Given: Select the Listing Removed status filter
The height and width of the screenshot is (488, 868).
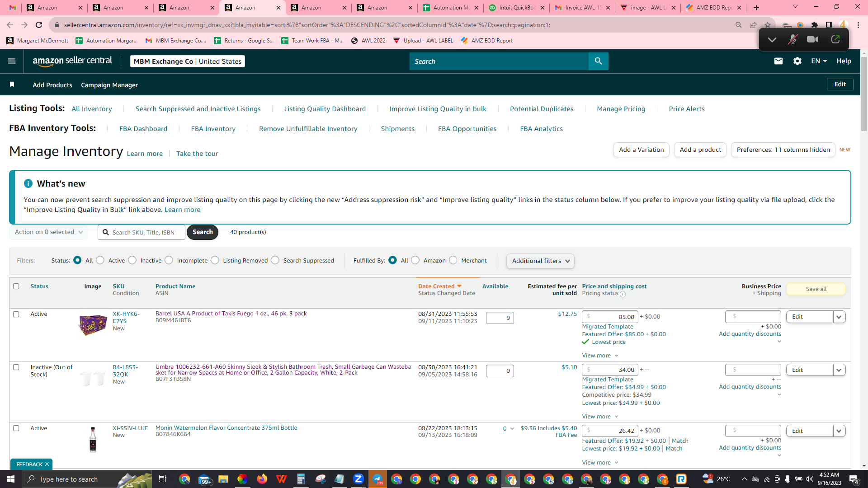Looking at the screenshot, I should click(x=215, y=260).
